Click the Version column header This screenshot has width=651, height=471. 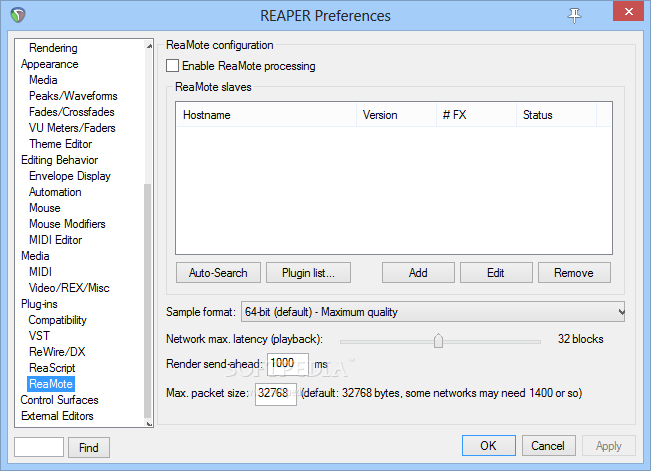(396, 115)
